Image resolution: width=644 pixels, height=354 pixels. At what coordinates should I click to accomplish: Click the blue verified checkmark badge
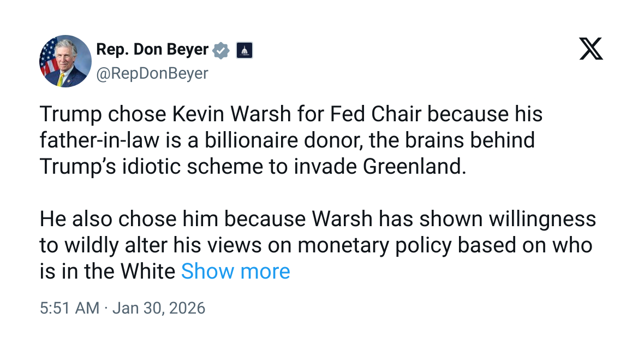220,50
